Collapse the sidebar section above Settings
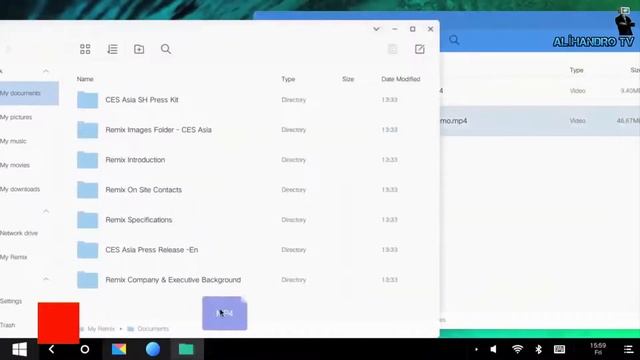This screenshot has height=360, width=640. pyautogui.click(x=46, y=279)
